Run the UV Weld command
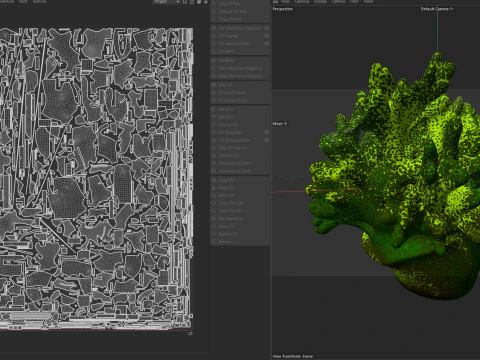Viewport: 480px width, 360px height. [x=240, y=51]
